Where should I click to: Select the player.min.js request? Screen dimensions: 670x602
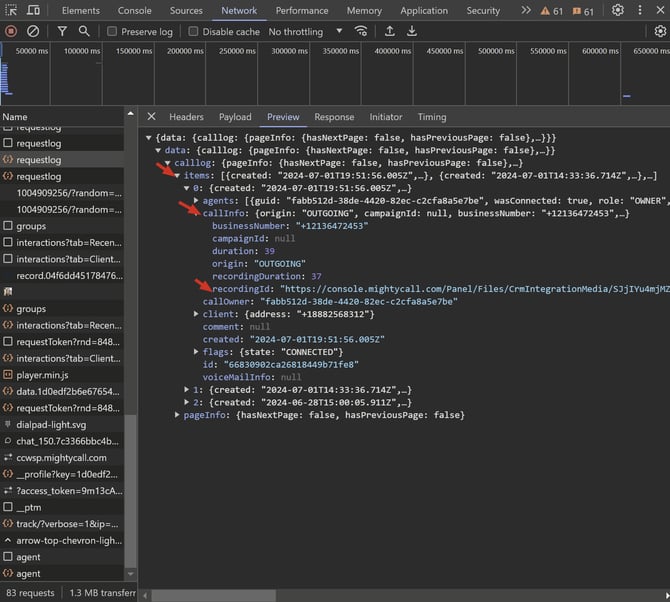point(62,375)
